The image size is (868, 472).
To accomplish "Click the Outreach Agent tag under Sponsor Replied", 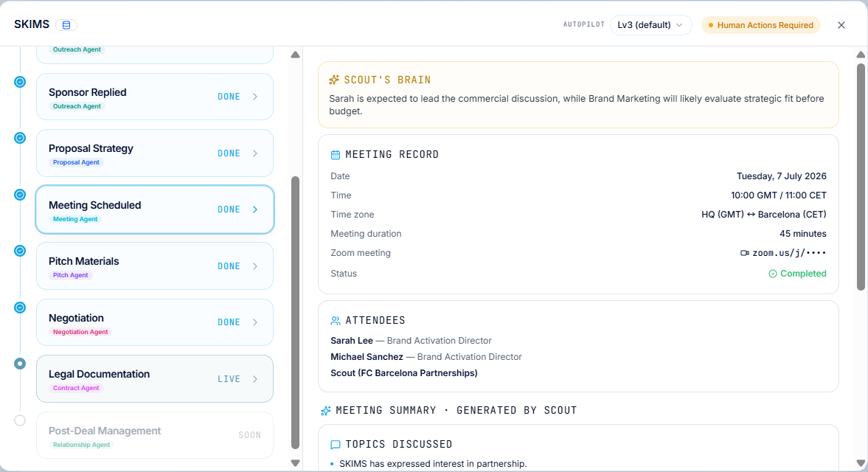I will coord(77,106).
